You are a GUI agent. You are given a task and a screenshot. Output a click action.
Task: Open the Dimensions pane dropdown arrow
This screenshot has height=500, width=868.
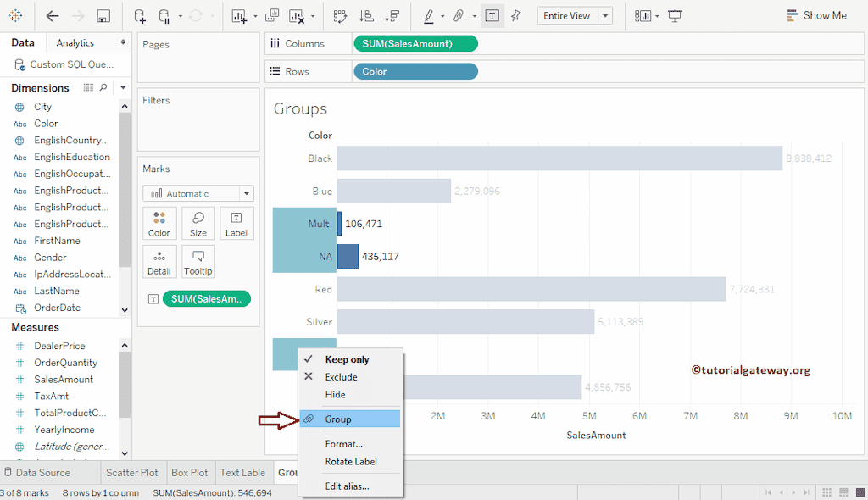pyautogui.click(x=123, y=87)
